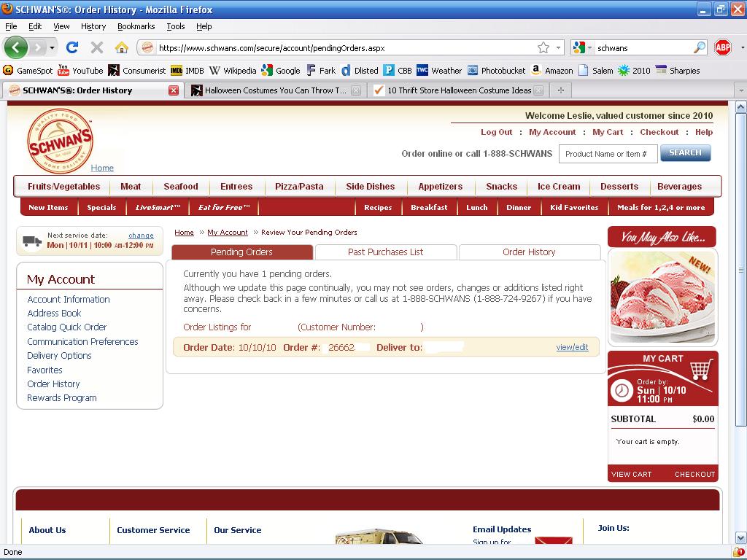
Task: Open the History menu
Action: coord(93,26)
